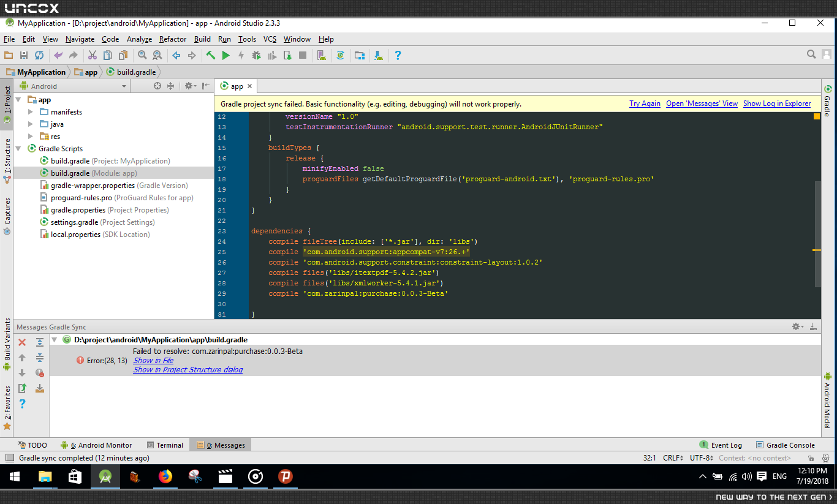
Task: Navigate back with the left arrow
Action: (x=176, y=55)
